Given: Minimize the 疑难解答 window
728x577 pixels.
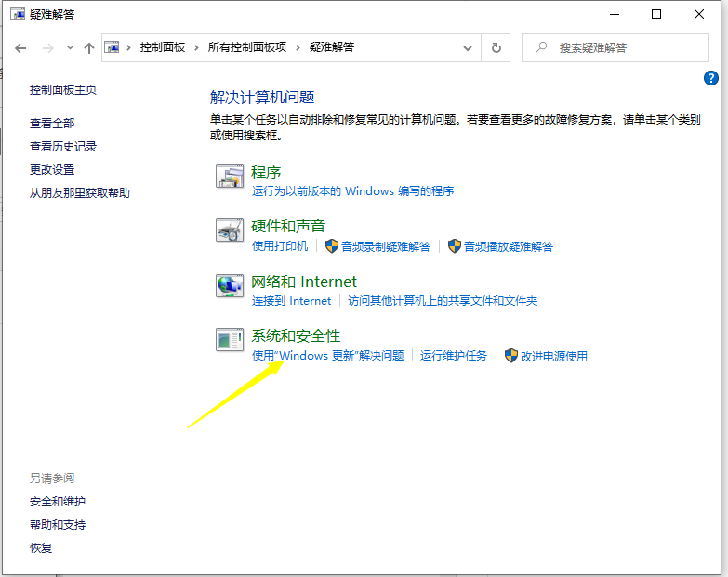Looking at the screenshot, I should (615, 14).
